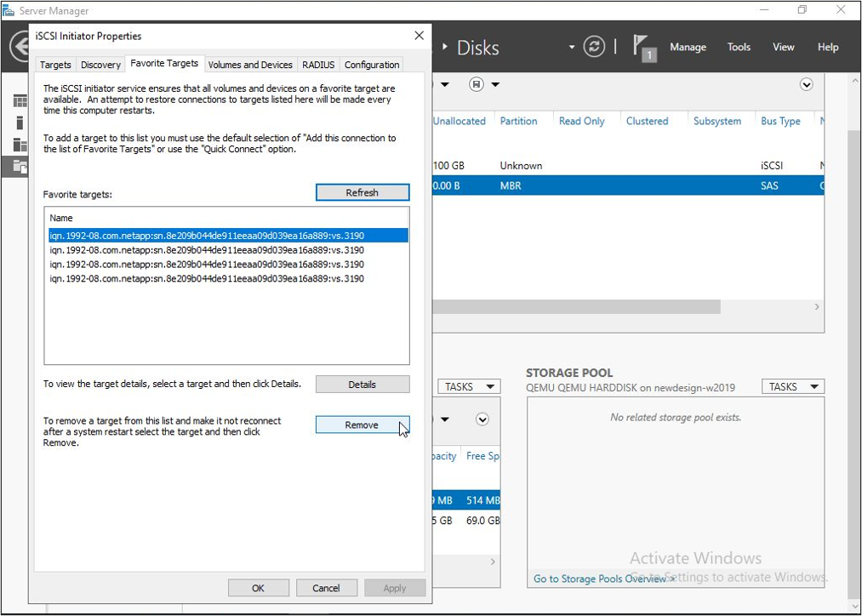This screenshot has width=862, height=616.
Task: Open the Volumes TASKS dropdown
Action: point(467,386)
